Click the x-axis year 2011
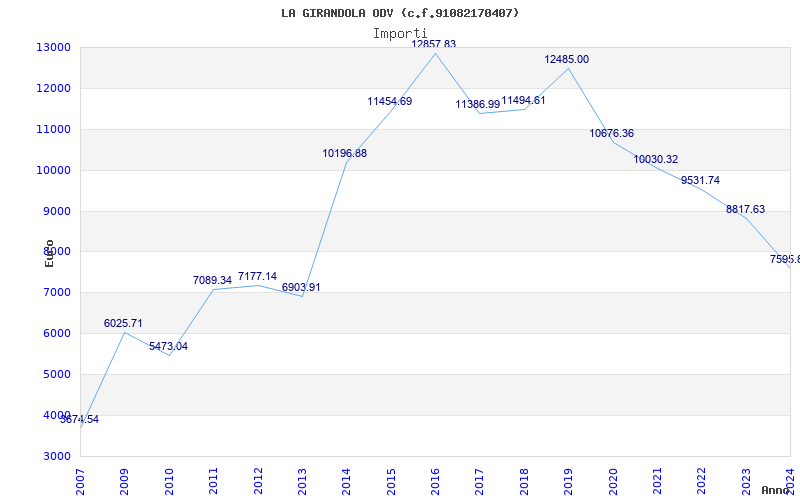This screenshot has height=500, width=800. tap(213, 481)
